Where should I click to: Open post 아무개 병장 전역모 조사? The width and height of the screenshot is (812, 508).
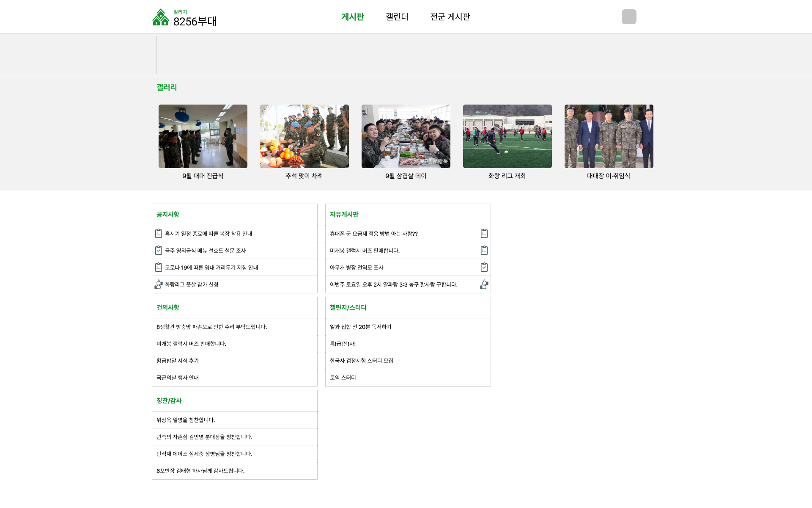tap(357, 268)
